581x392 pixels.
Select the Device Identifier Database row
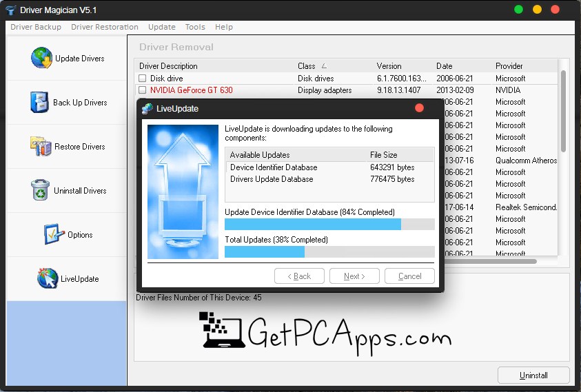click(x=329, y=167)
